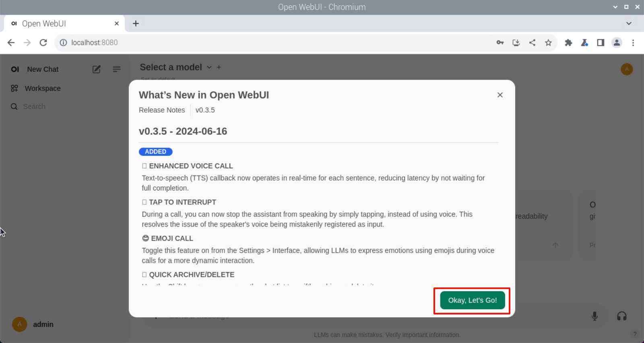Go back with browser back arrow
This screenshot has height=343, width=644.
(11, 43)
